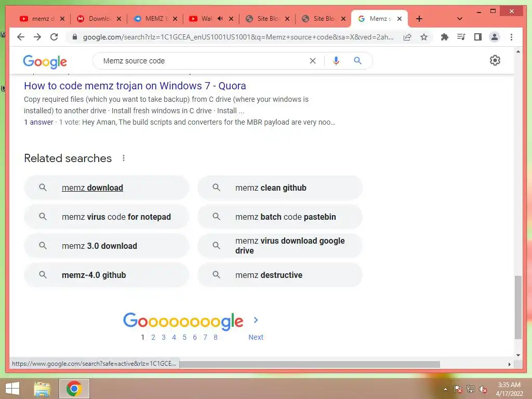Viewport: 532px width, 399px height.
Task: Click the next page chevron arrow
Action: tap(256, 320)
